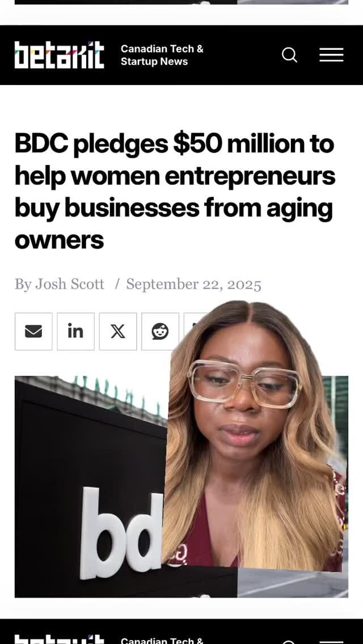Share the article on Reddit
Image resolution: width=363 pixels, height=644 pixels.
point(160,332)
